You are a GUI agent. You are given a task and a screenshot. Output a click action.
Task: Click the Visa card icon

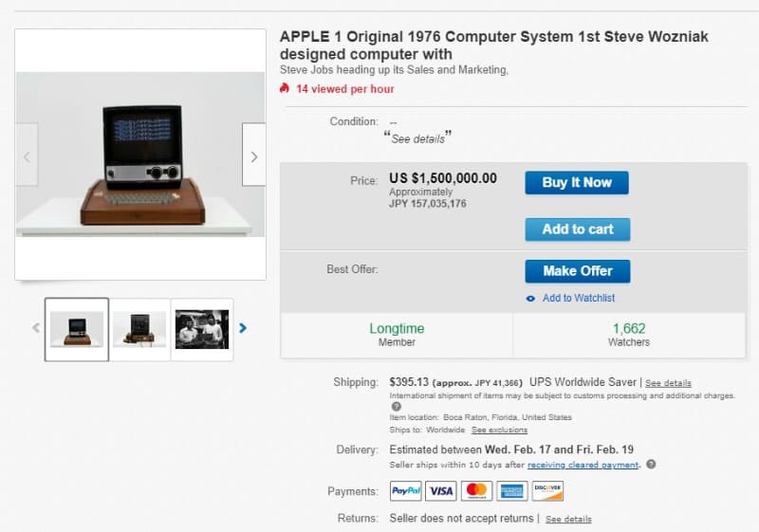tap(441, 491)
